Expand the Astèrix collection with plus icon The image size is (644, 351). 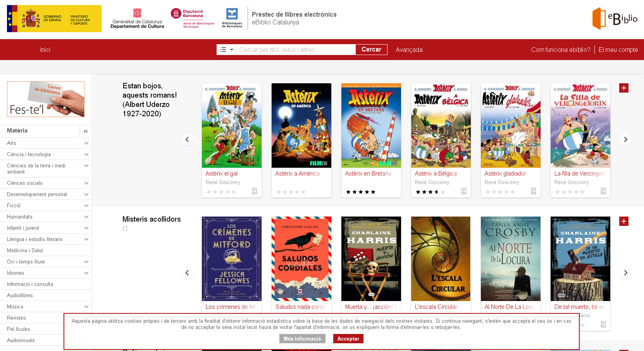(624, 88)
